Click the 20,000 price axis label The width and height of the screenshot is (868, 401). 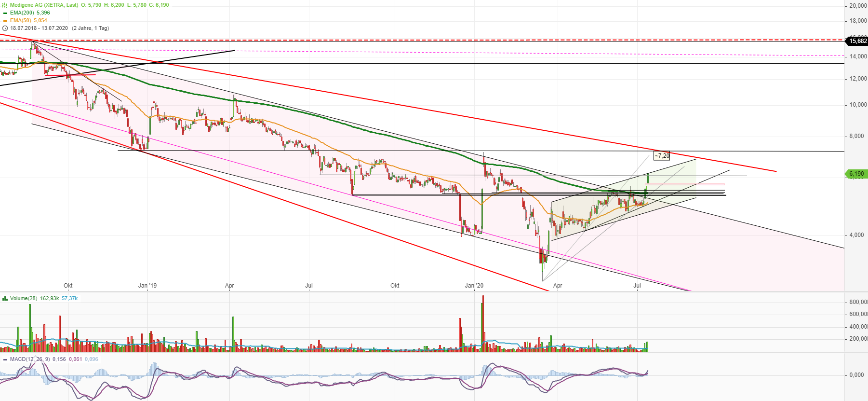[x=858, y=6]
